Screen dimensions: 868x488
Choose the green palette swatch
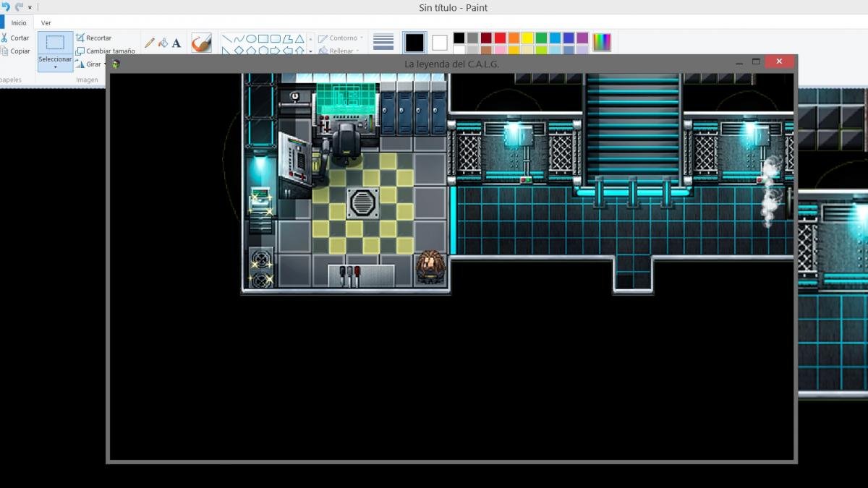point(541,38)
